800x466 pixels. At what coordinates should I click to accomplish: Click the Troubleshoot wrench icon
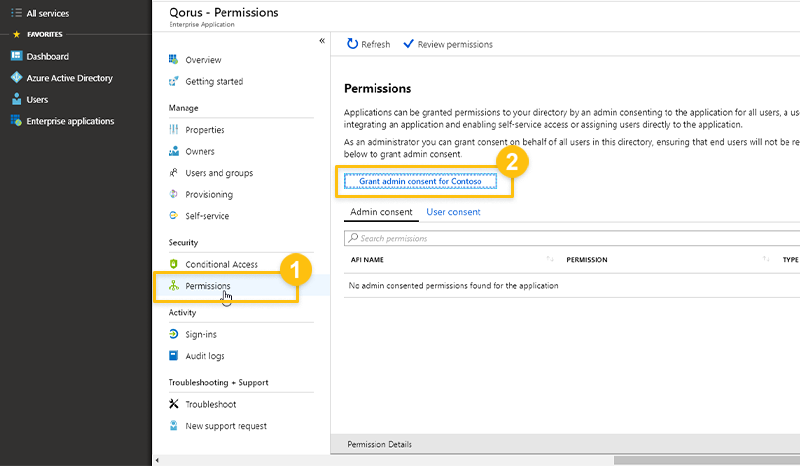(174, 405)
